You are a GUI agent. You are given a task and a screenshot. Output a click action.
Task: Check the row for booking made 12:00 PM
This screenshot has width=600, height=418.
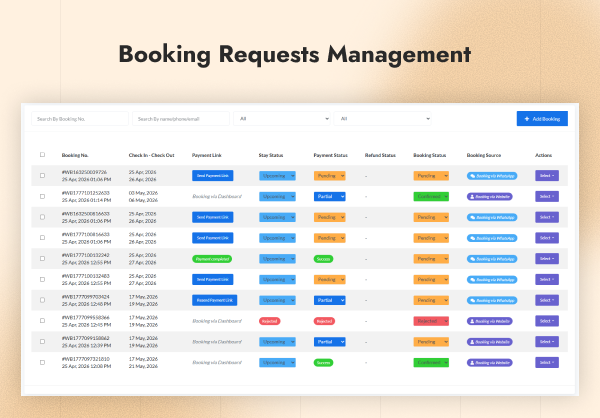(x=42, y=362)
